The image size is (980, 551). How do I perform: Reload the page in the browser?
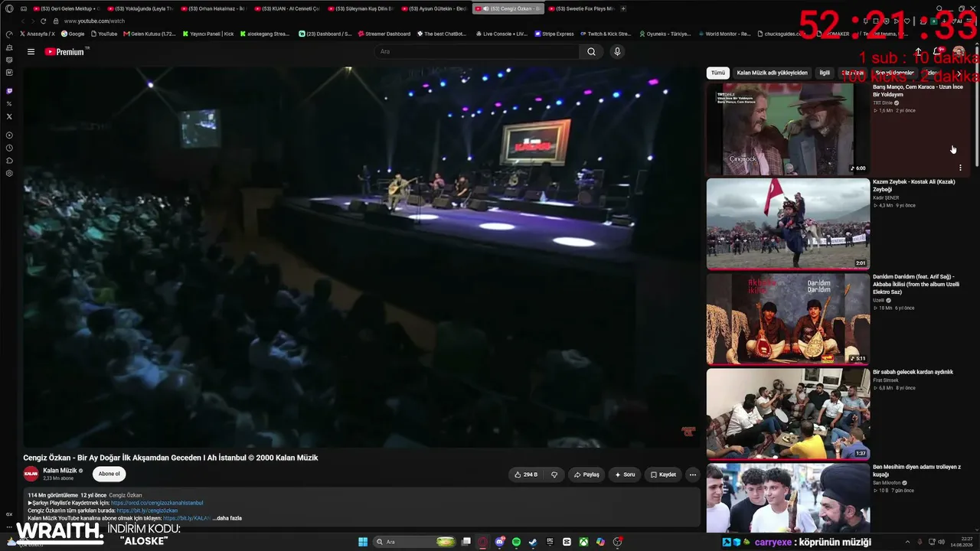[x=43, y=21]
